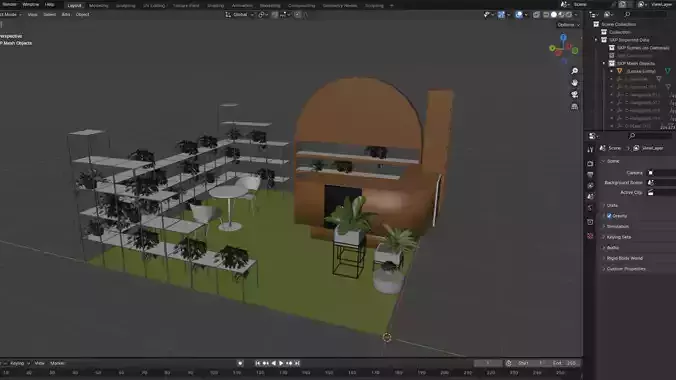Open the Render properties tab icon
Image resolution: width=676 pixels, height=380 pixels.
(x=590, y=164)
